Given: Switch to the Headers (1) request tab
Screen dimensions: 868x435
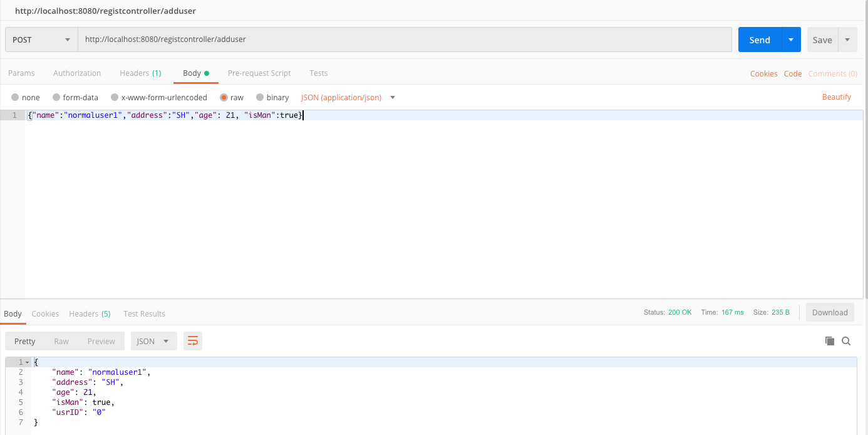Looking at the screenshot, I should coord(140,73).
